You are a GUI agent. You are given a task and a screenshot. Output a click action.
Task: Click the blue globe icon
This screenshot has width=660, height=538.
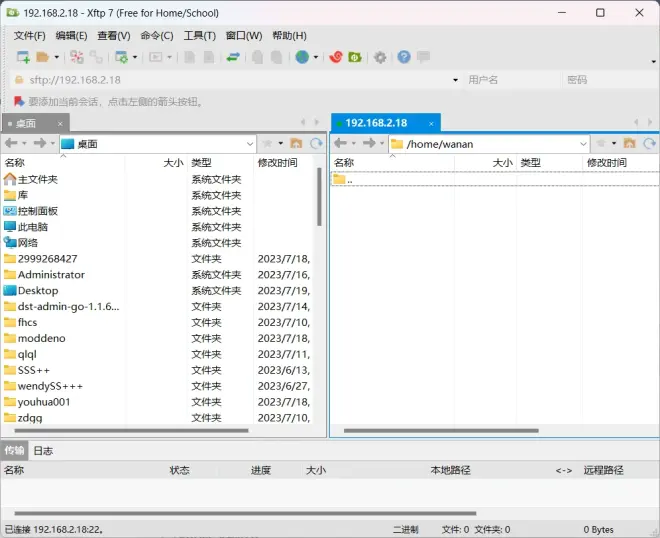[x=302, y=57]
